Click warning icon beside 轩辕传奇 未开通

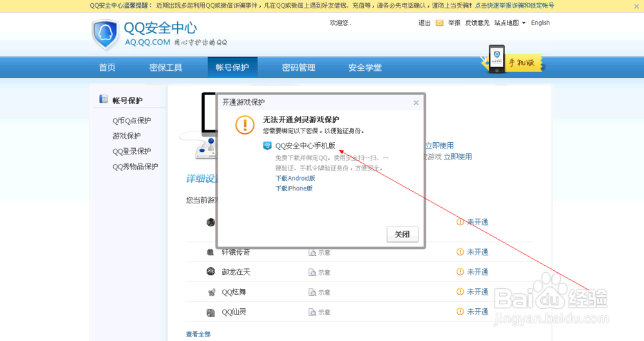pos(460,252)
